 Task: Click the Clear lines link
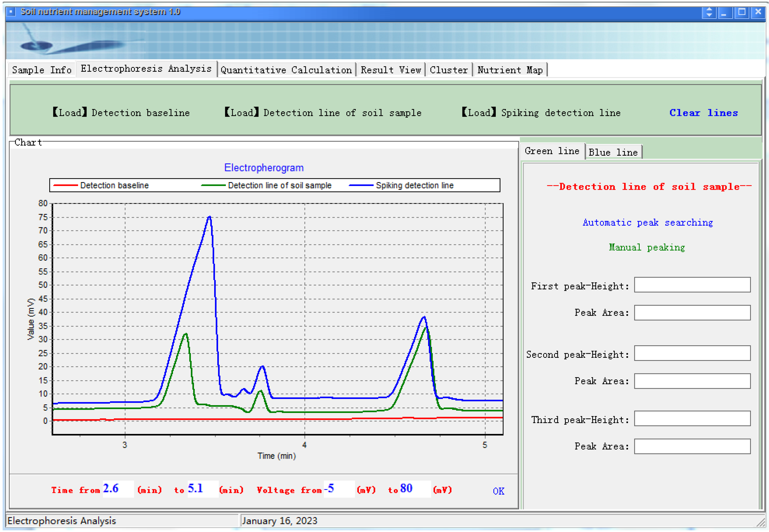coord(703,113)
